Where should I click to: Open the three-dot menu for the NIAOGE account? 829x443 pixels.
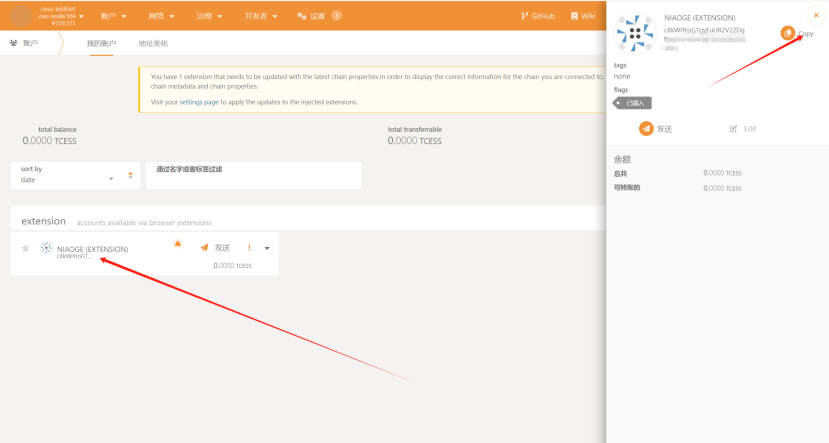tap(249, 247)
